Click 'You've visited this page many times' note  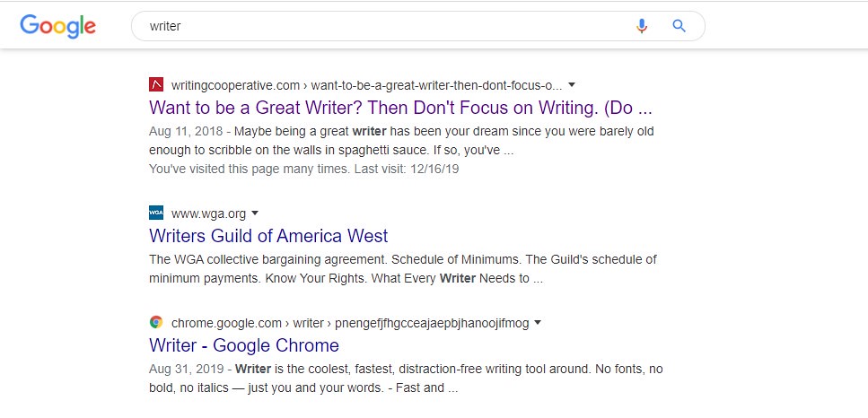click(304, 170)
